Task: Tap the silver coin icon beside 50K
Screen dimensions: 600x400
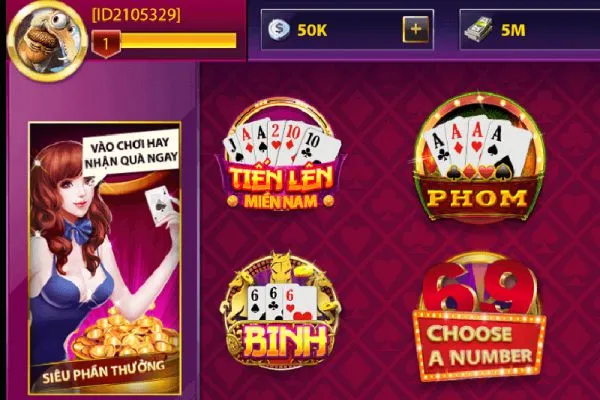Action: click(x=279, y=29)
